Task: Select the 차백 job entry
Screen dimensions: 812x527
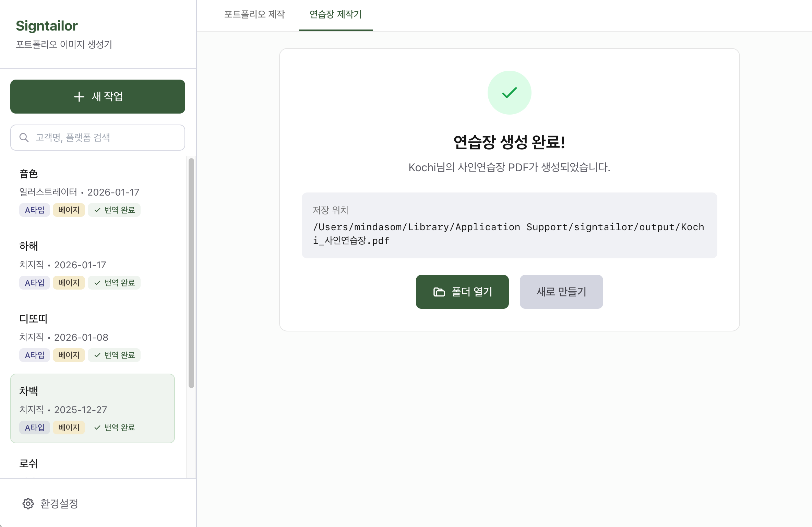Action: 93,408
